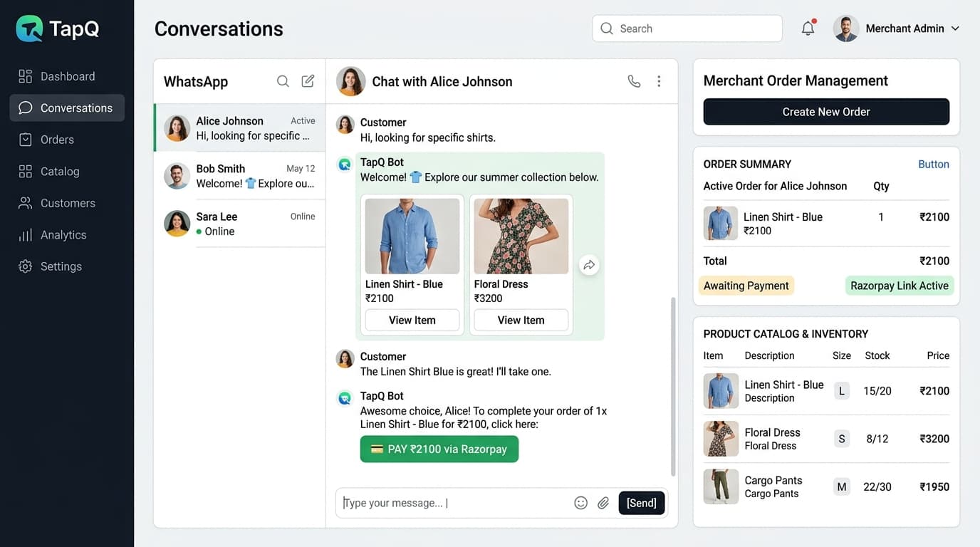
Task: Focus the top Search field
Action: 687,28
